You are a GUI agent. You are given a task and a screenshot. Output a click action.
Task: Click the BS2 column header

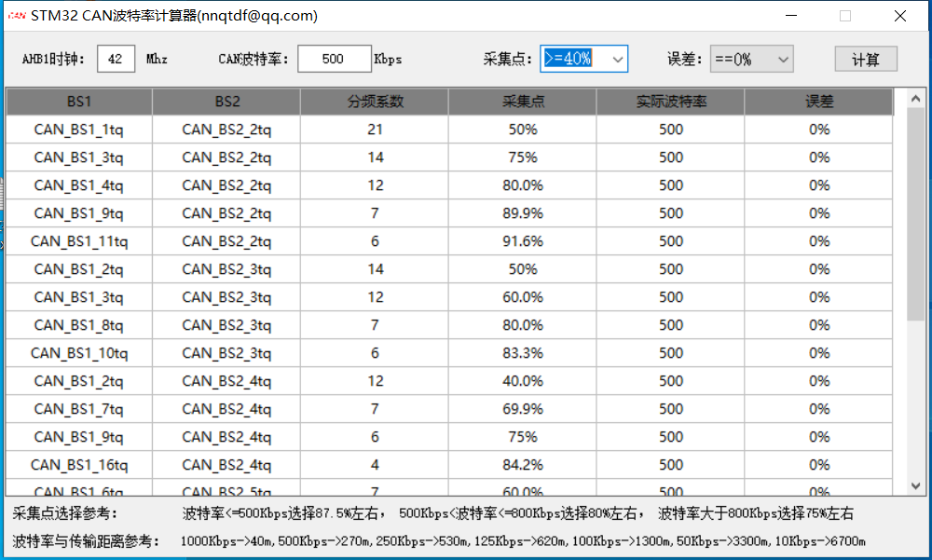(x=225, y=101)
